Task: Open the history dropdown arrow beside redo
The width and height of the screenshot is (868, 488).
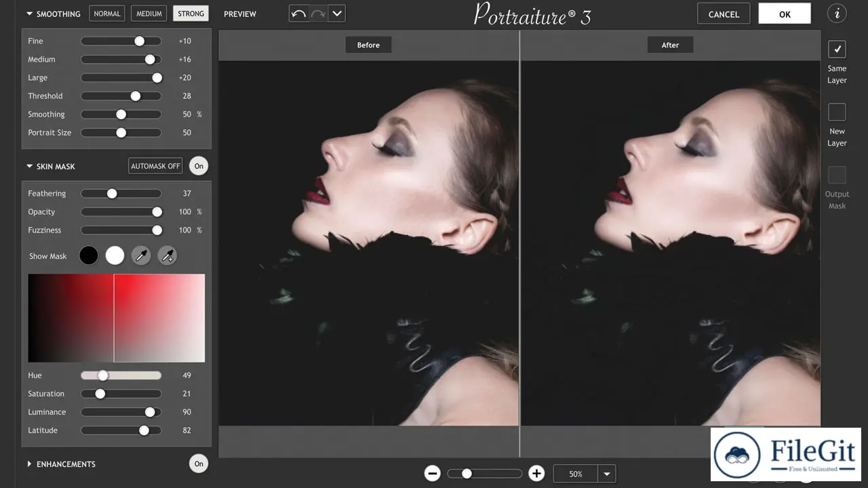Action: [336, 14]
